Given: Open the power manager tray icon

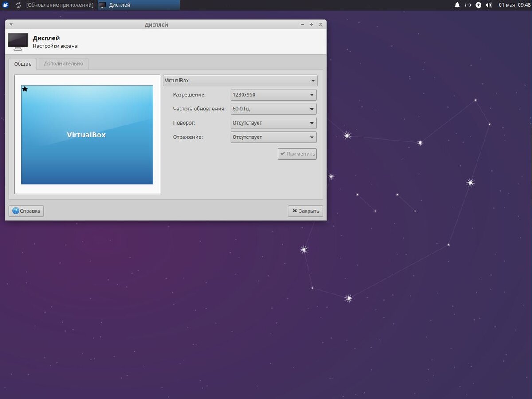Looking at the screenshot, I should pyautogui.click(x=478, y=5).
